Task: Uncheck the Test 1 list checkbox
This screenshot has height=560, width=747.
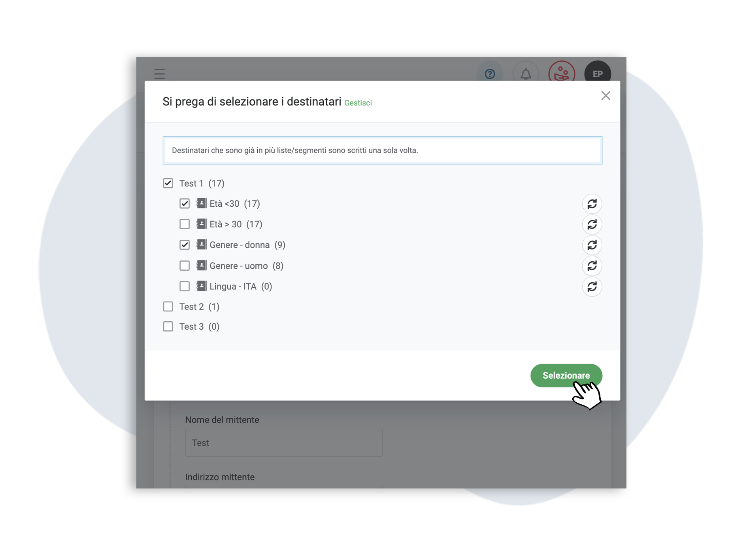Action: tap(168, 183)
